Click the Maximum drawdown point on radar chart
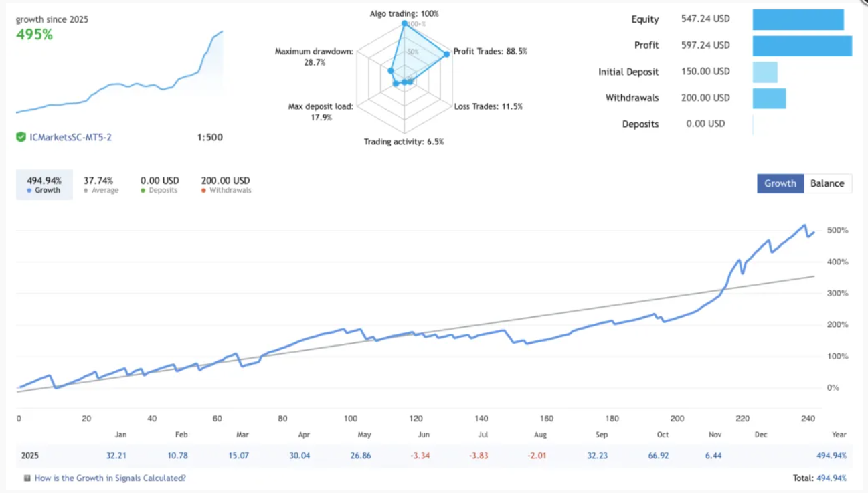This screenshot has width=868, height=493. pos(391,70)
